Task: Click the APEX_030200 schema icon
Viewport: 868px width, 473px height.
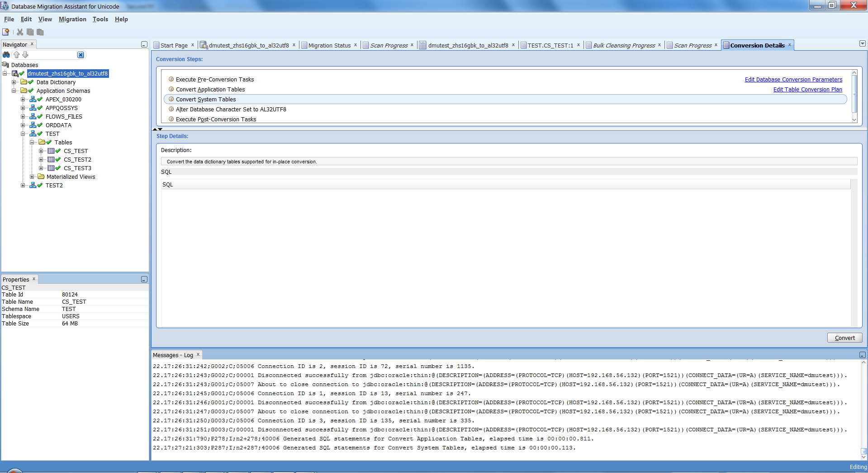Action: (x=33, y=99)
